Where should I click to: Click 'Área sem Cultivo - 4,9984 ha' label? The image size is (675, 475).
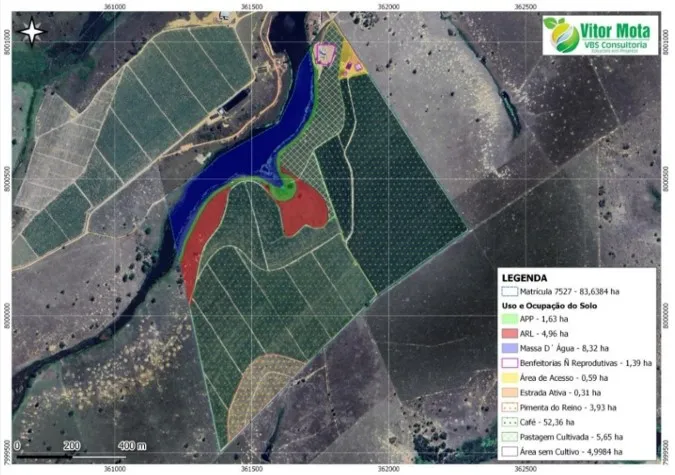571,452
